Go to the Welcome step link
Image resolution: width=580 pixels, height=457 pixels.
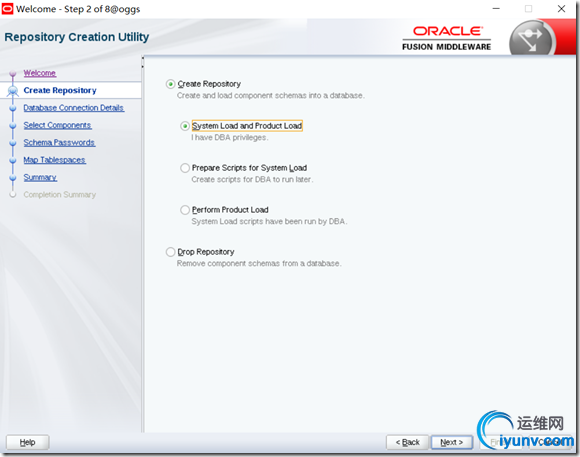tap(40, 73)
